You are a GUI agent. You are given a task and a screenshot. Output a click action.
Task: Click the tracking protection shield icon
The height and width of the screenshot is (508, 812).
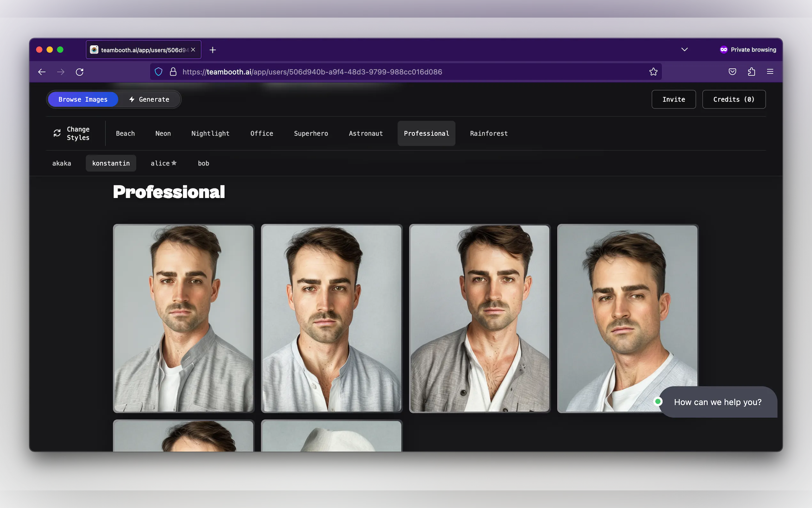click(x=159, y=72)
